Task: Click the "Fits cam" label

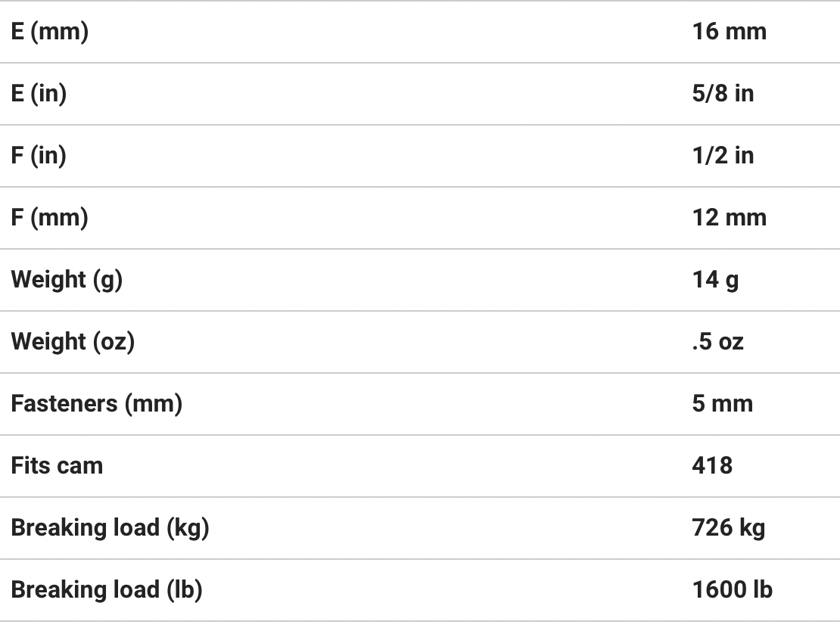Action: (57, 466)
